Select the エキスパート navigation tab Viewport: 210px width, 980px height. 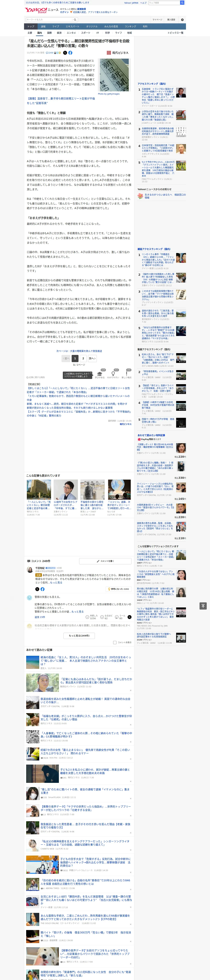click(x=72, y=27)
